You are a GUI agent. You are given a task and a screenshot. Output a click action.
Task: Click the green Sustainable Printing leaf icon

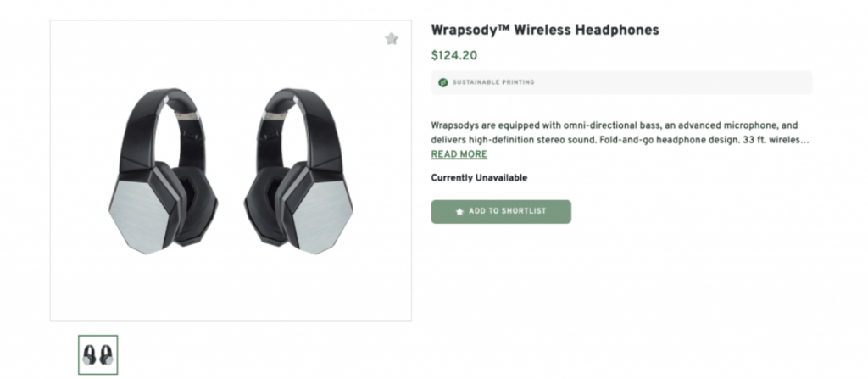(x=442, y=82)
